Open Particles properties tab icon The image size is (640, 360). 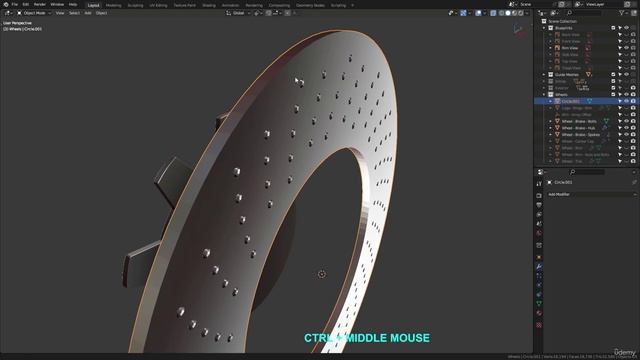539,276
